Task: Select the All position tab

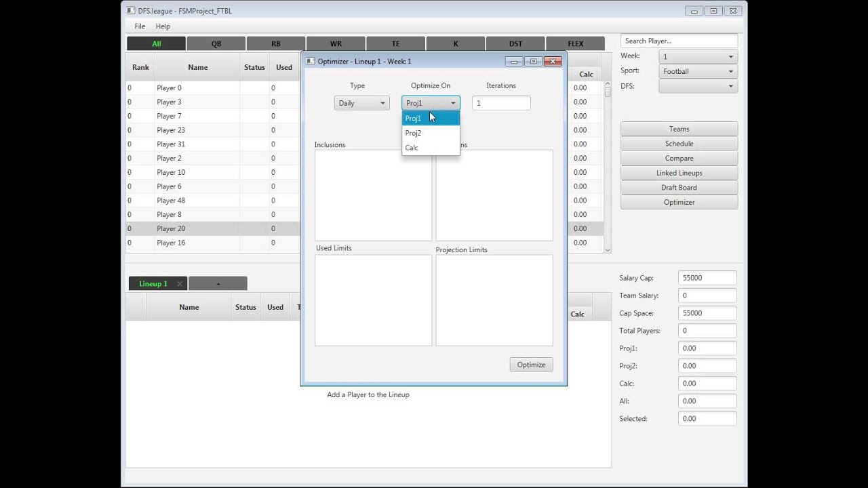Action: (x=157, y=43)
